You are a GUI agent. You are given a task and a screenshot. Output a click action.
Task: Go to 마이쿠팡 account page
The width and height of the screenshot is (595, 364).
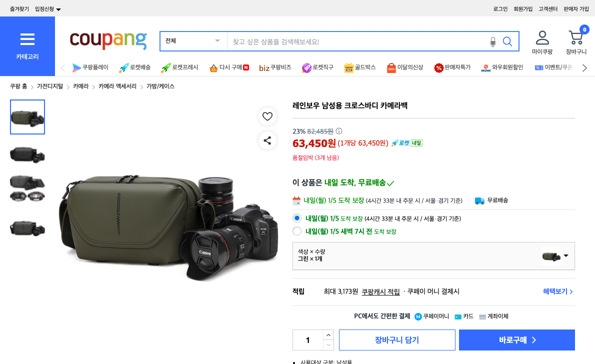[x=541, y=41]
